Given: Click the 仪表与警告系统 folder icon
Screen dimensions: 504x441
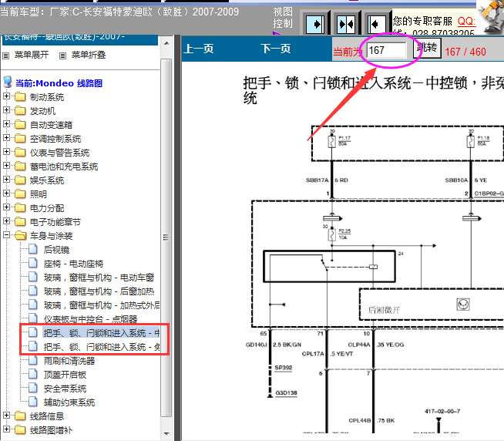Looking at the screenshot, I should tap(20, 152).
